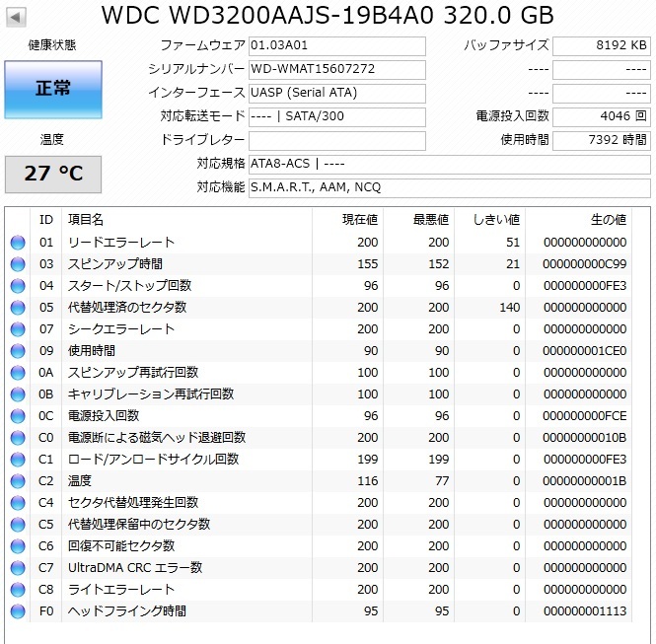This screenshot has height=644, width=656.
Task: Click the status icon for ID F0 row
Action: point(18,611)
